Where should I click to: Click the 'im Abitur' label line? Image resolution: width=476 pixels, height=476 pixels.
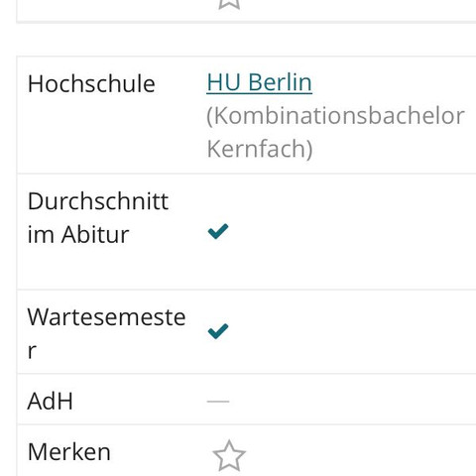tap(78, 234)
